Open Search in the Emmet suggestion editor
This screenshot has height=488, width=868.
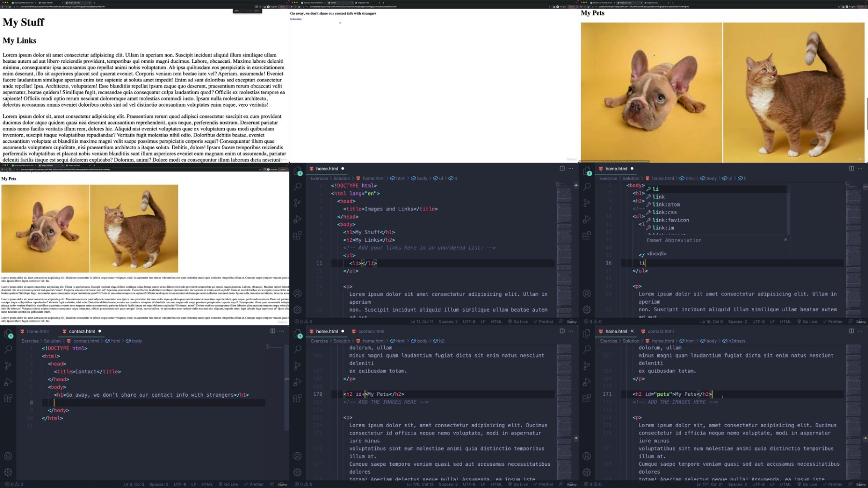coord(587,187)
